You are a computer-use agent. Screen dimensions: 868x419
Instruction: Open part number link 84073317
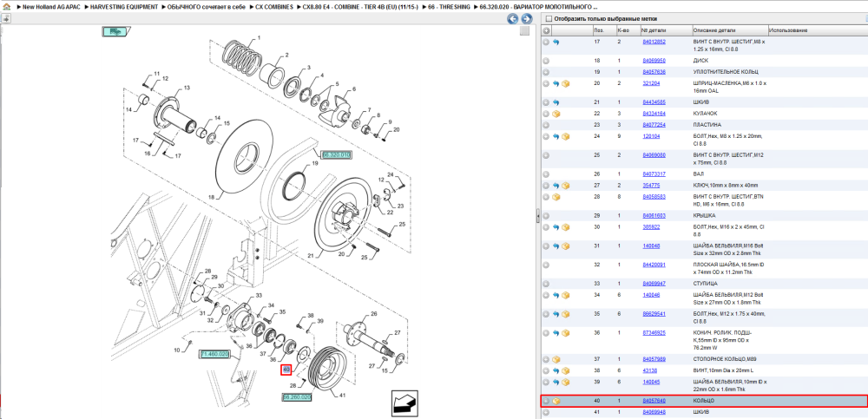click(x=654, y=173)
